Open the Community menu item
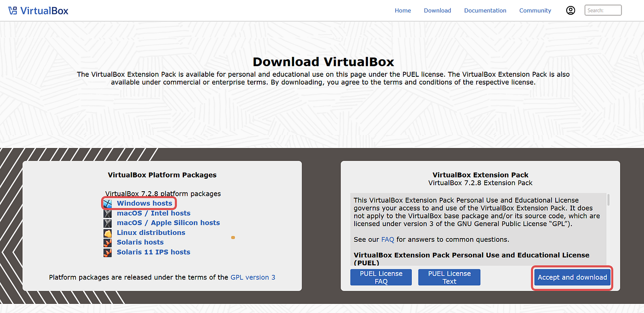644x313 pixels. (x=535, y=11)
